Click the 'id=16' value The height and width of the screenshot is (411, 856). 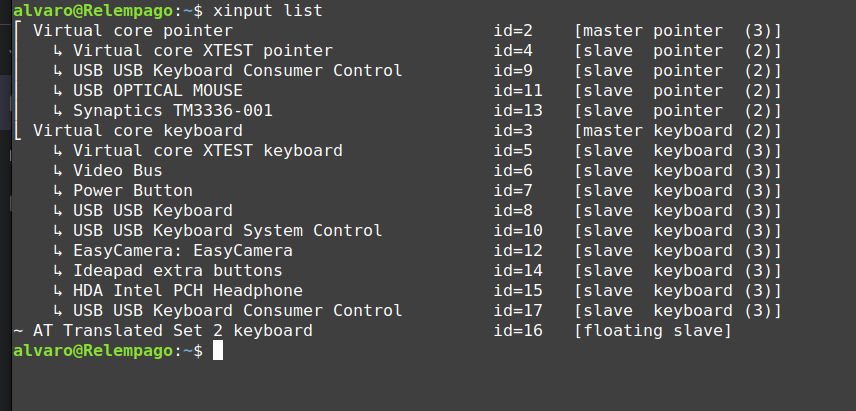click(x=518, y=331)
